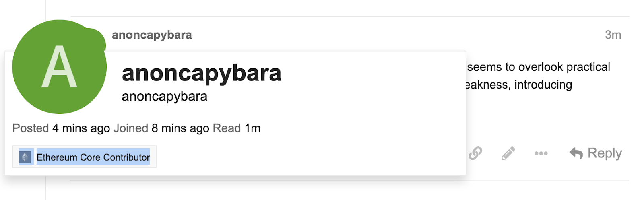644x200 pixels.
Task: Click the Posted 4 mins ago stat
Action: [61, 128]
